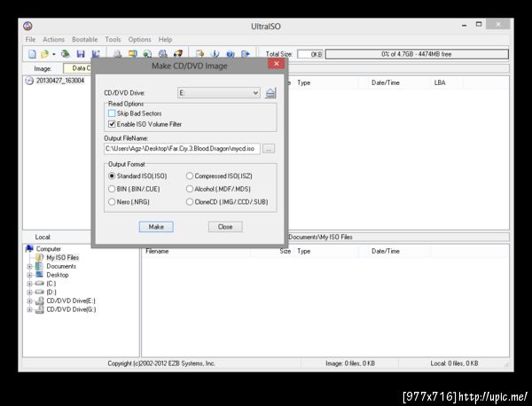Viewport: 532px width, 406px height.
Task: Open the Actions menu
Action: (x=53, y=39)
